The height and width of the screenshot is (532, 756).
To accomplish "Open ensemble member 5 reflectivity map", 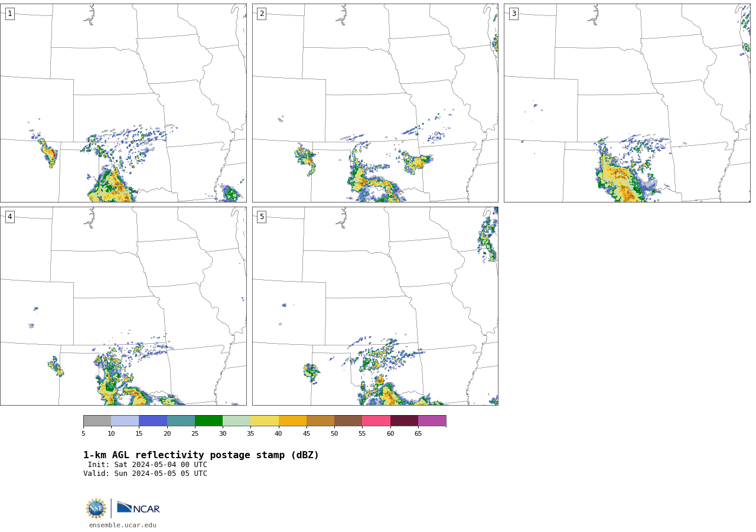I will pyautogui.click(x=375, y=306).
